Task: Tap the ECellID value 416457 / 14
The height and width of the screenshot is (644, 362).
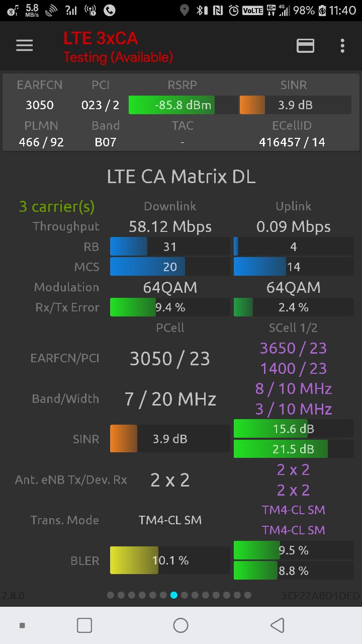Action: 292,142
